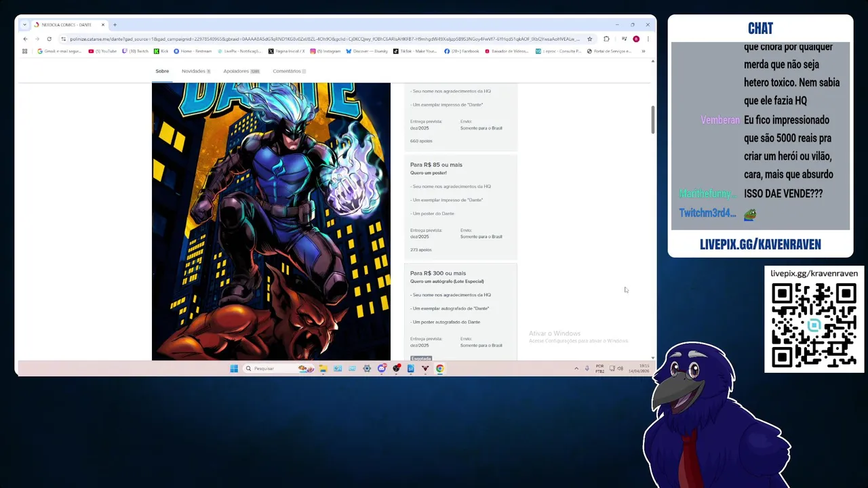Image resolution: width=868 pixels, height=488 pixels.
Task: Open the Discover — Bluesky bookmark
Action: 367,51
